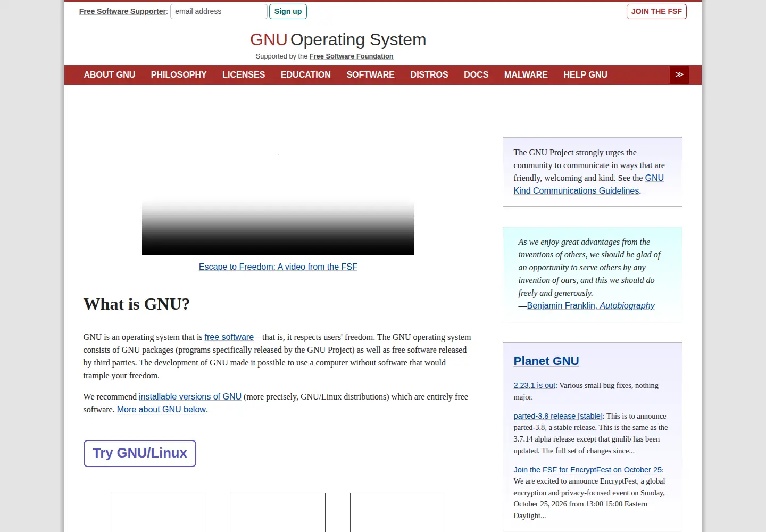Open the 2.23.1 is out news link
This screenshot has height=532, width=766.
535,385
